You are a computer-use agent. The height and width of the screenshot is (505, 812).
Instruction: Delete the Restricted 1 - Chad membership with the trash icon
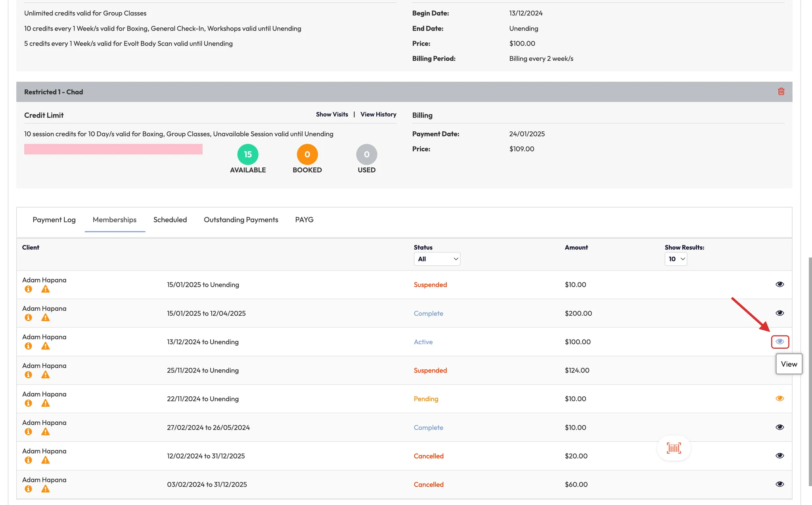coord(781,92)
